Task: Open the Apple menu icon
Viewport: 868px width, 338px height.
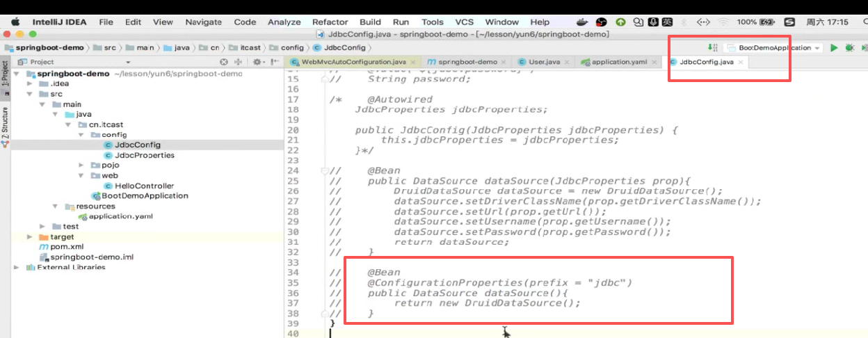Action: [x=16, y=22]
